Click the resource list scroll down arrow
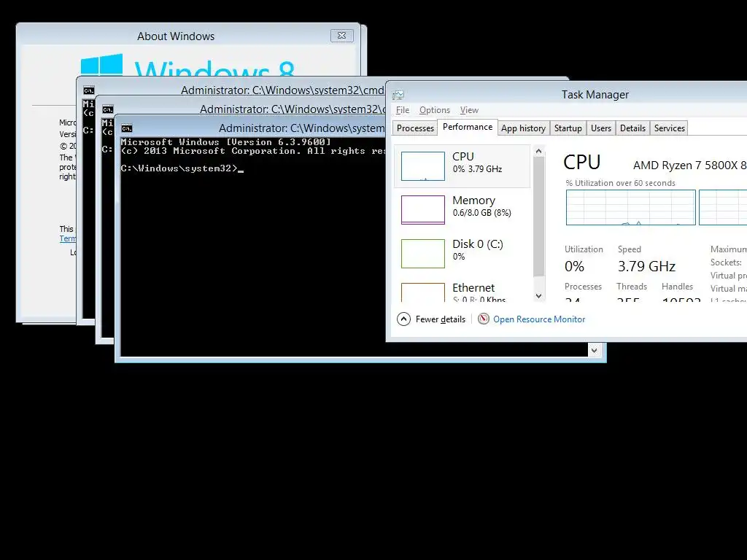This screenshot has width=747, height=560. (x=539, y=296)
